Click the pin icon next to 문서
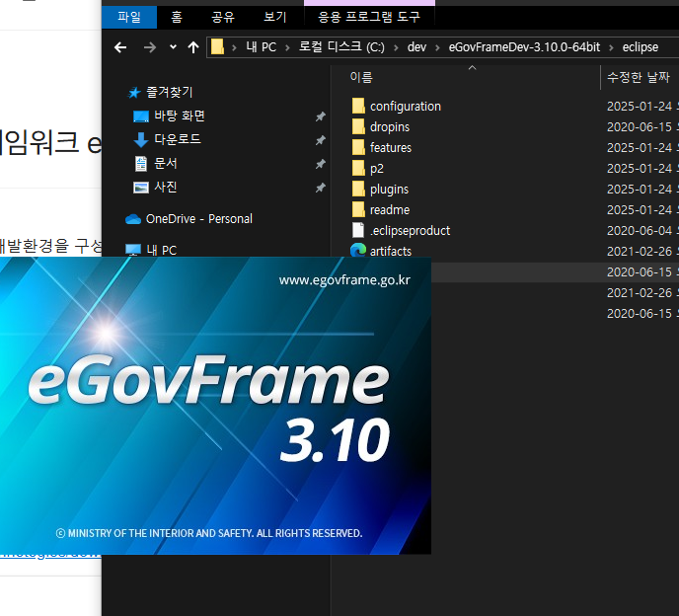679x616 pixels. click(x=320, y=164)
